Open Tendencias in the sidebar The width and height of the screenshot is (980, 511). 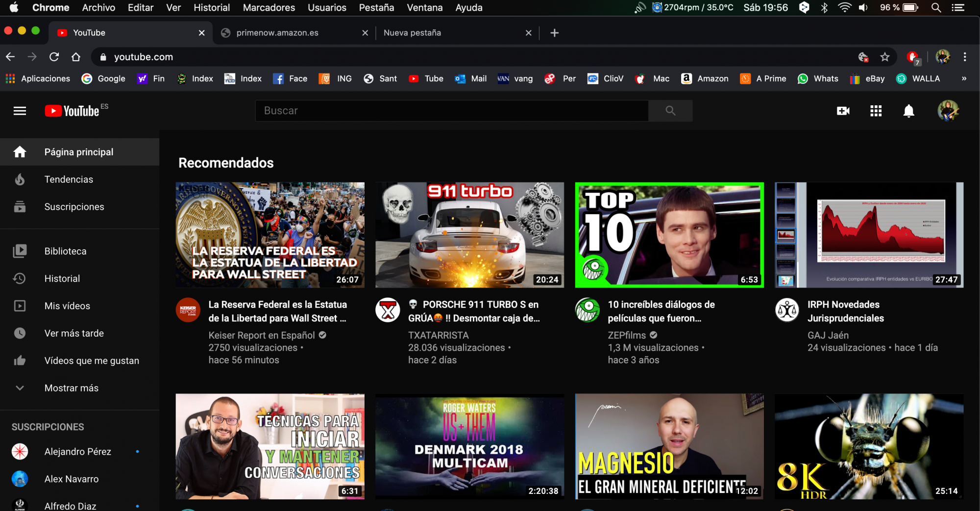click(x=79, y=179)
